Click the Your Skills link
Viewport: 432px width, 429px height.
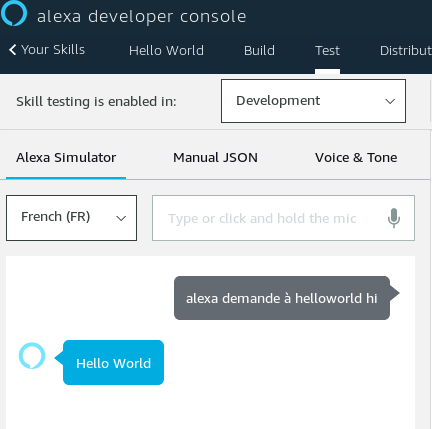tap(53, 50)
